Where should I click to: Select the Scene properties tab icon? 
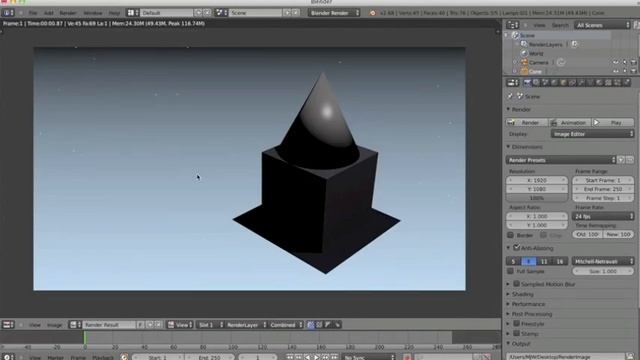pyautogui.click(x=545, y=83)
